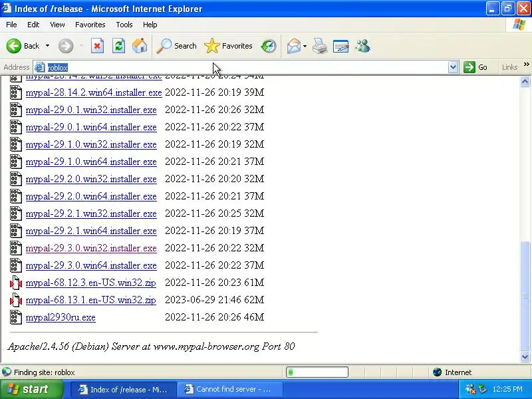Click binary file icon beside mypal-29.2.1.win32 installer

click(x=16, y=213)
